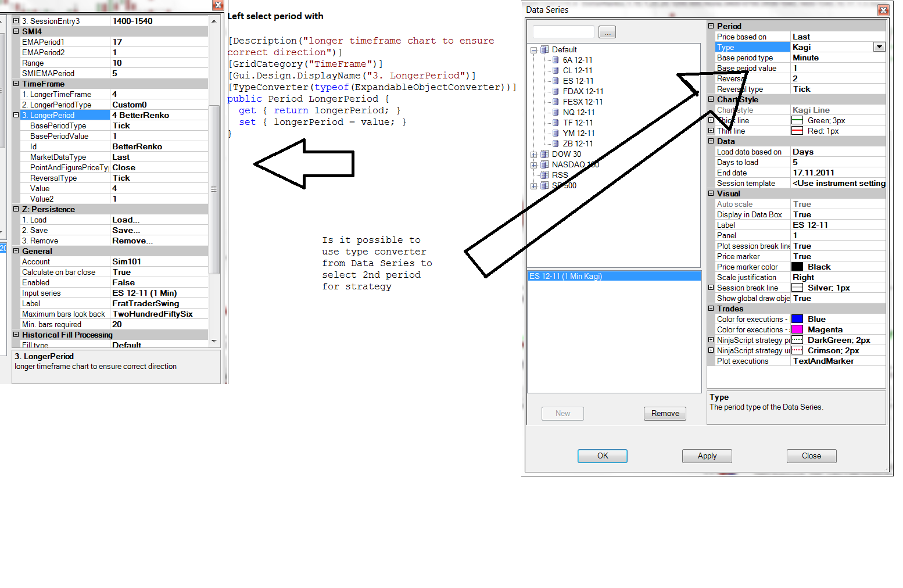Collapse the Historical Fill Processing category
Image resolution: width=903 pixels, height=588 pixels.
click(16, 335)
